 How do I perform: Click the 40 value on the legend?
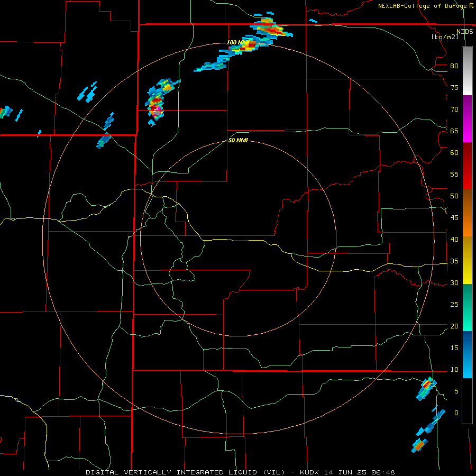(x=454, y=240)
